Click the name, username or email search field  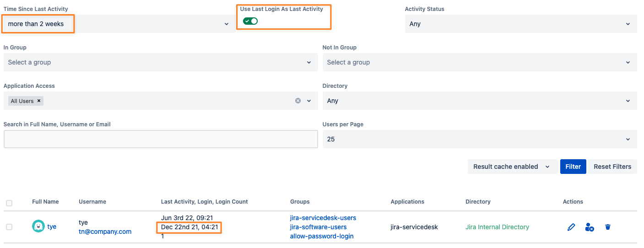click(160, 139)
